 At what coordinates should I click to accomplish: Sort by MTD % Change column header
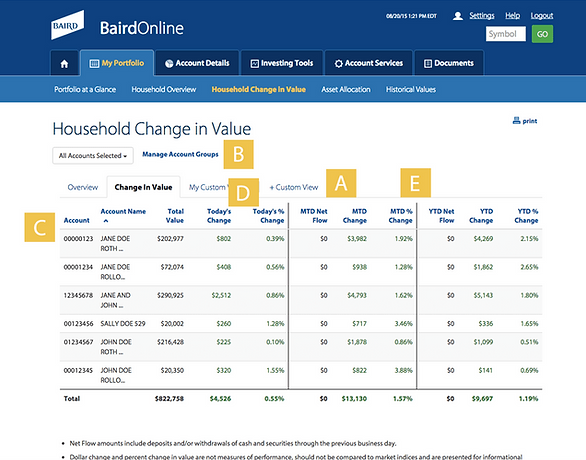tap(400, 216)
